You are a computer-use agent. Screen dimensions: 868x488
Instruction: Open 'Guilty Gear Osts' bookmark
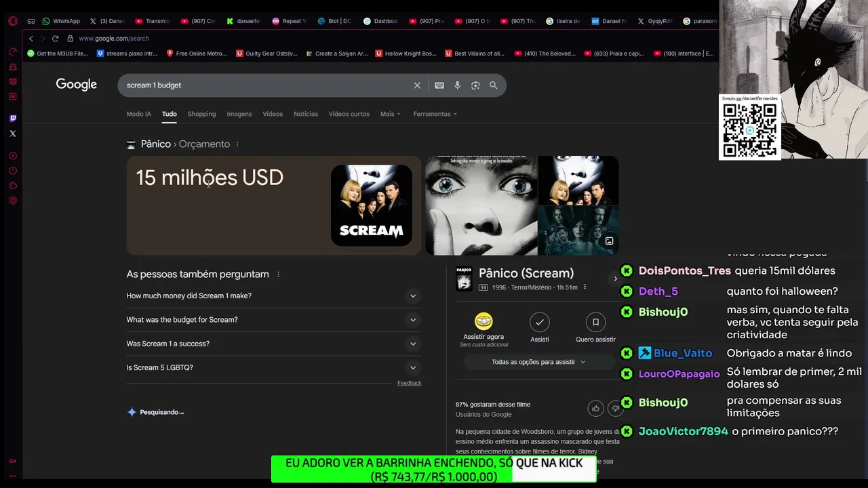267,54
